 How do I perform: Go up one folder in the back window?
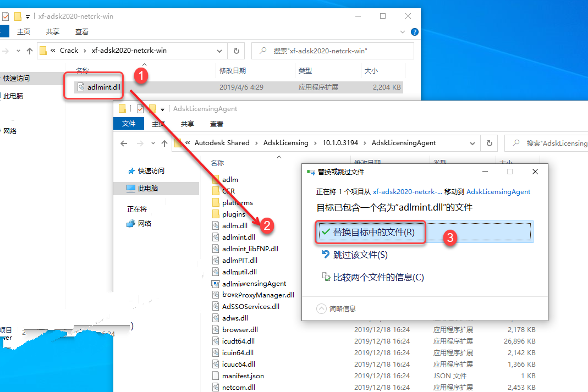[x=30, y=51]
